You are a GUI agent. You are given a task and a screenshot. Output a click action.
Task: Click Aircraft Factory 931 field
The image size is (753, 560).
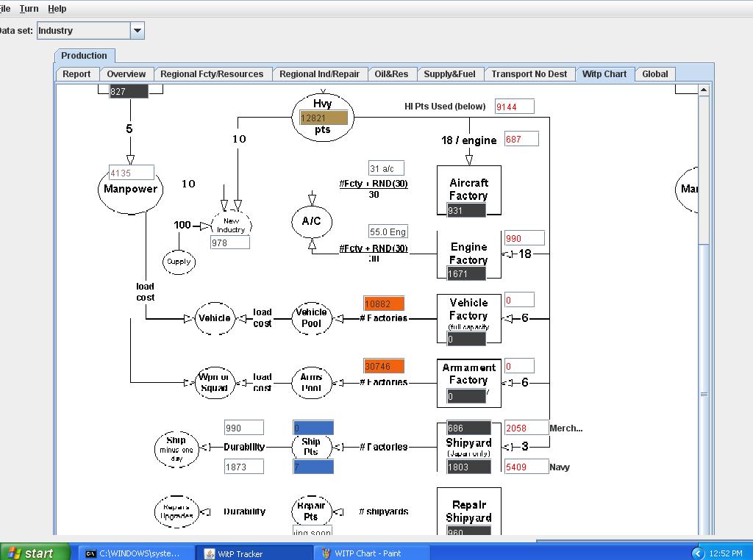coord(465,210)
